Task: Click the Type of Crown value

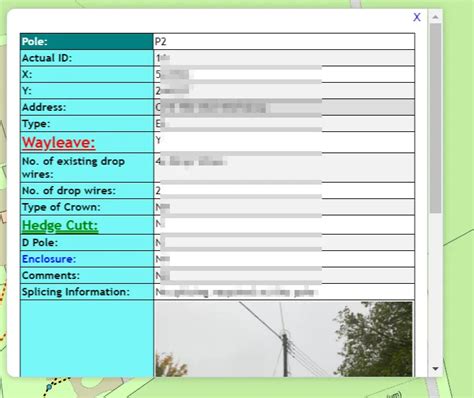Action: (284, 207)
